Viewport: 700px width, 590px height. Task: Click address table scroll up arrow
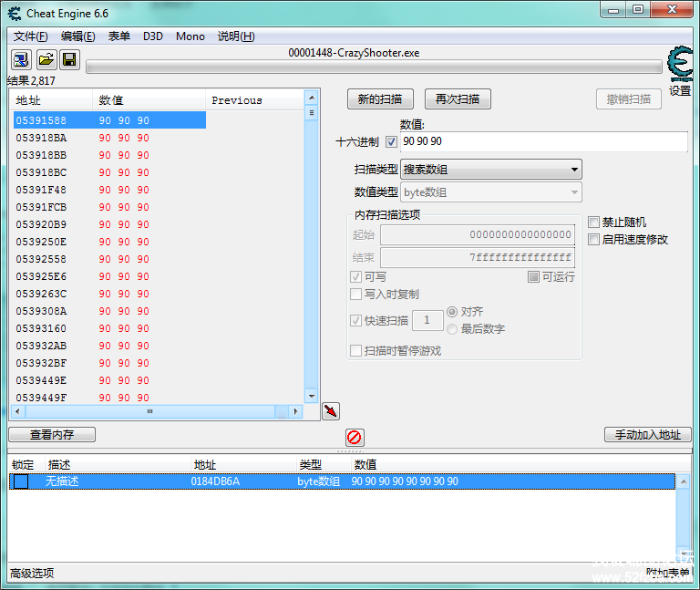pos(684,481)
